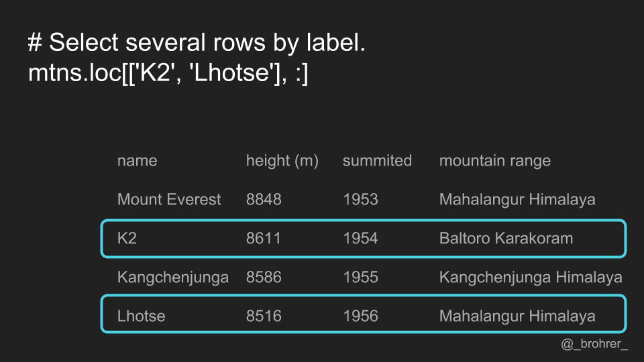Click the '# Select several rows' comment

(197, 43)
